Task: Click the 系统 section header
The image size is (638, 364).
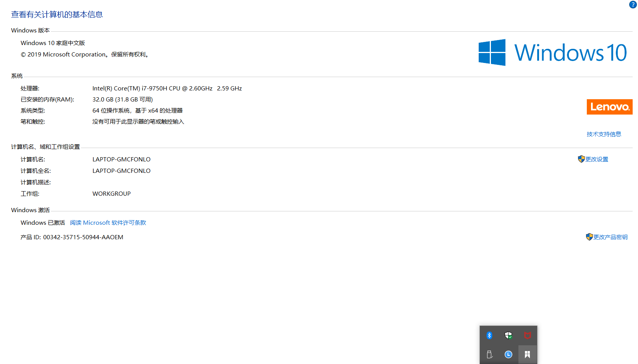Action: point(17,76)
